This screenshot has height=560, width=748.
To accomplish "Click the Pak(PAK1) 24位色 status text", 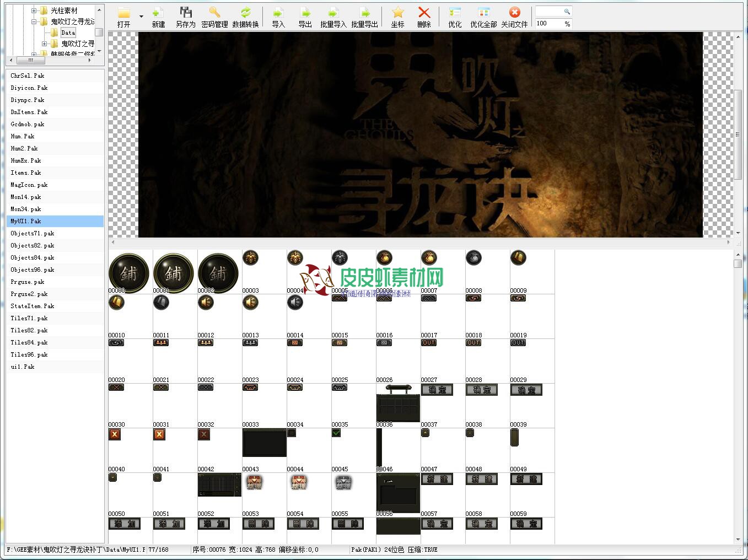I will pos(394,550).
